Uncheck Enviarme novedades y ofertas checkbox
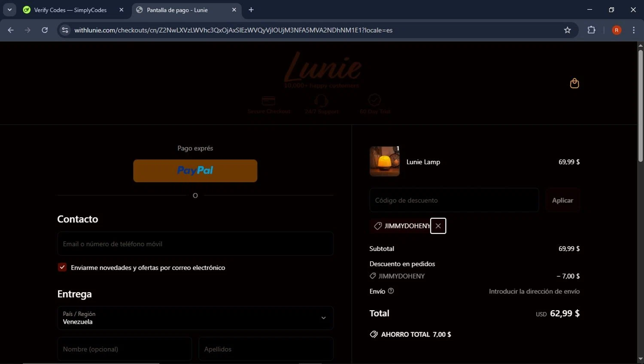 point(62,267)
